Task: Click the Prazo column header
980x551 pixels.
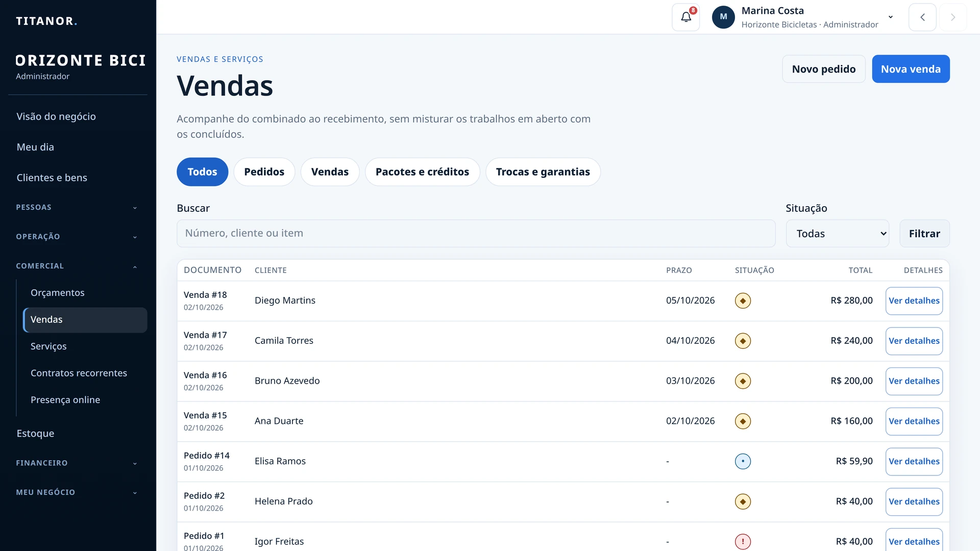Action: [x=679, y=270]
